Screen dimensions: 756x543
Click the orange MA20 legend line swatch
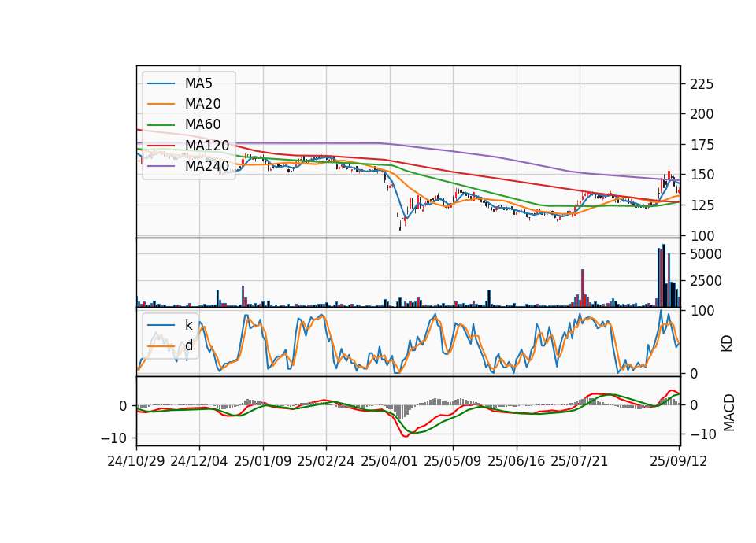pyautogui.click(x=161, y=105)
